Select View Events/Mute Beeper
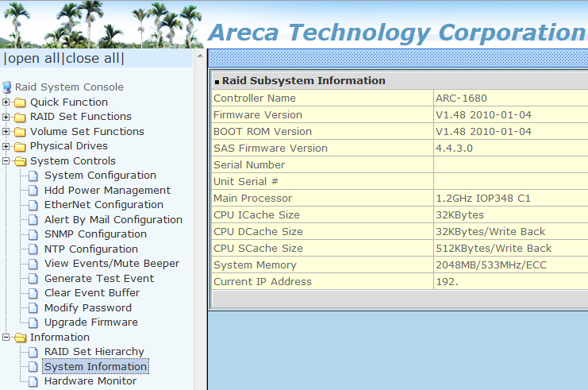Viewport: 588px width, 390px height. coord(111,264)
